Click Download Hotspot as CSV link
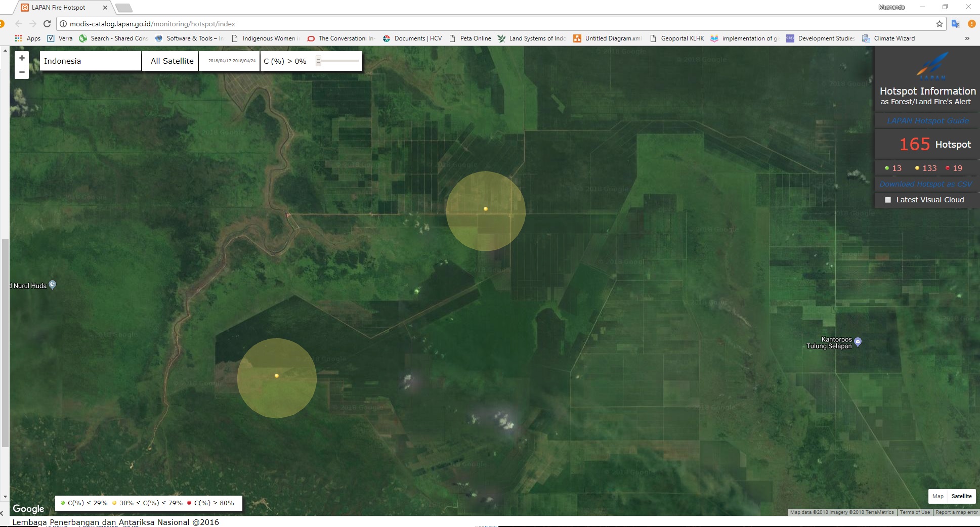This screenshot has width=980, height=527. click(925, 184)
